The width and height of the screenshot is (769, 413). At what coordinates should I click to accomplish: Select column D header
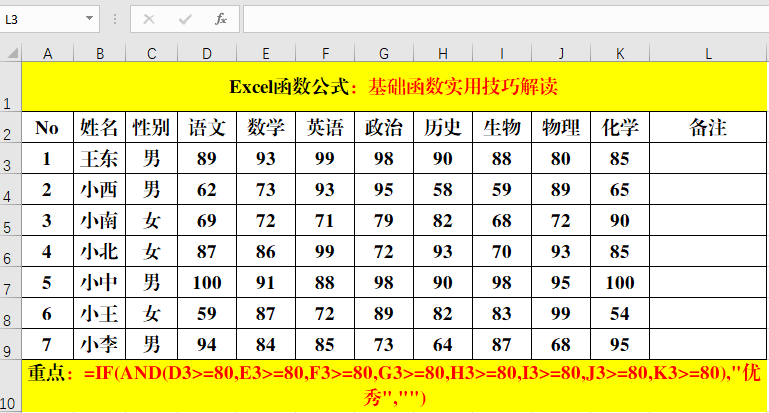coord(207,52)
